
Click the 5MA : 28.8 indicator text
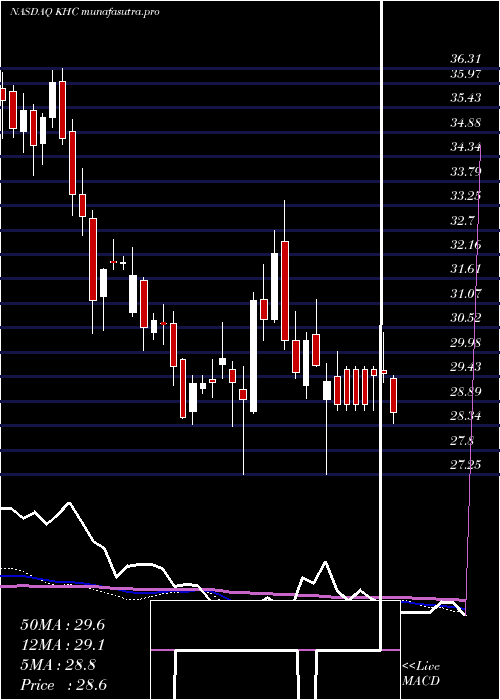click(58, 665)
